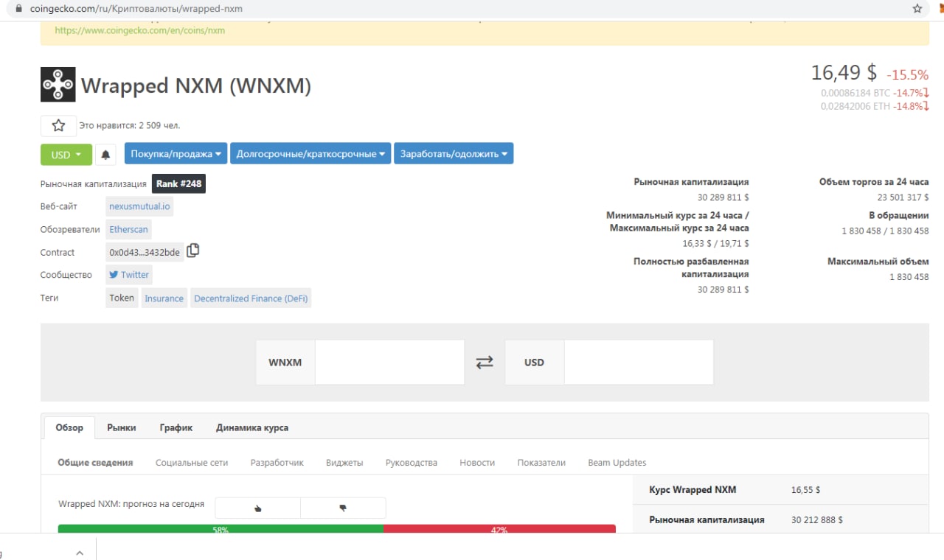This screenshot has width=944, height=560.
Task: Switch to the График tab
Action: [176, 427]
